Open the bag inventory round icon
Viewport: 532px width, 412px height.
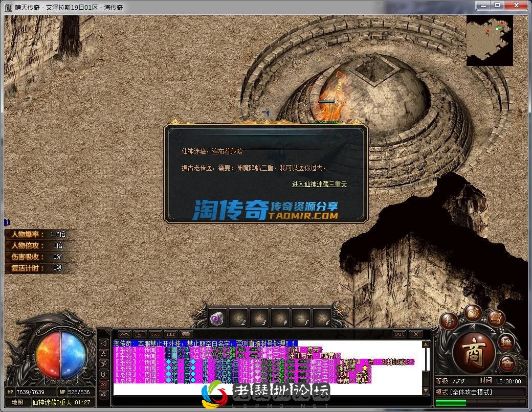473,313
